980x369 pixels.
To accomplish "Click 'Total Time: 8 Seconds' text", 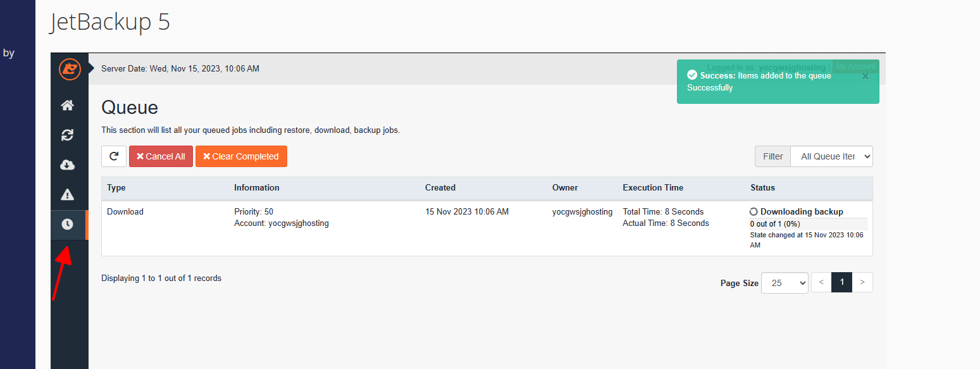I will [663, 211].
